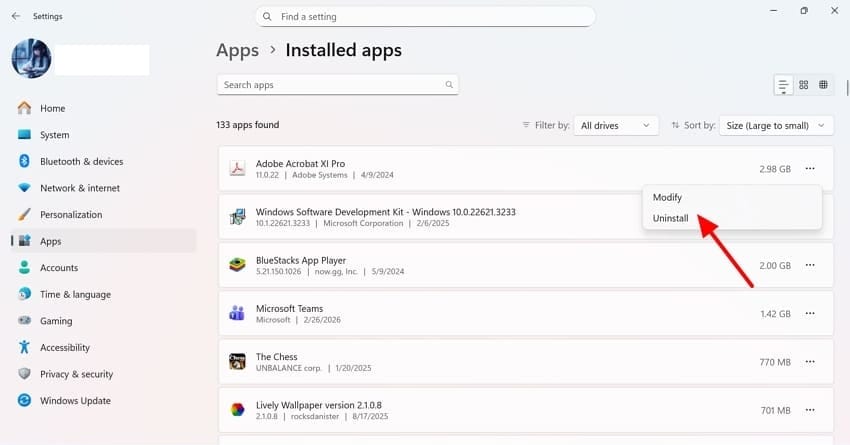The height and width of the screenshot is (445, 850).
Task: Select Apps in the sidebar
Action: coord(103,241)
